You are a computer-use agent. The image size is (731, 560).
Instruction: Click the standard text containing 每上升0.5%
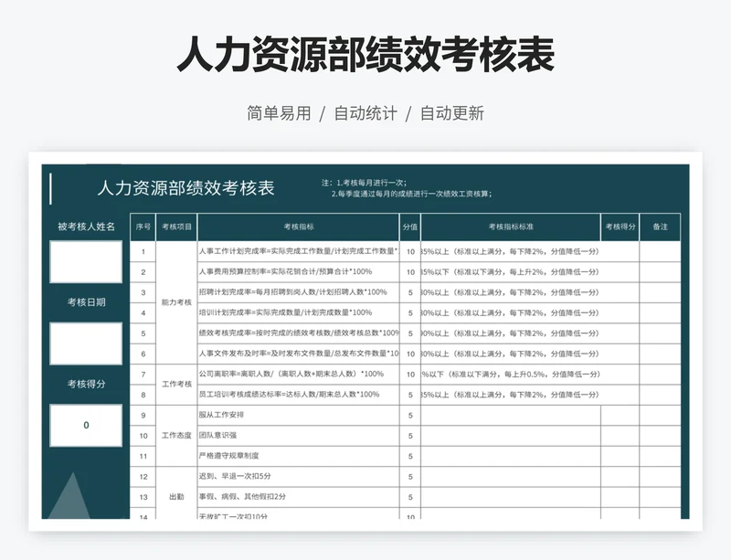pyautogui.click(x=511, y=375)
